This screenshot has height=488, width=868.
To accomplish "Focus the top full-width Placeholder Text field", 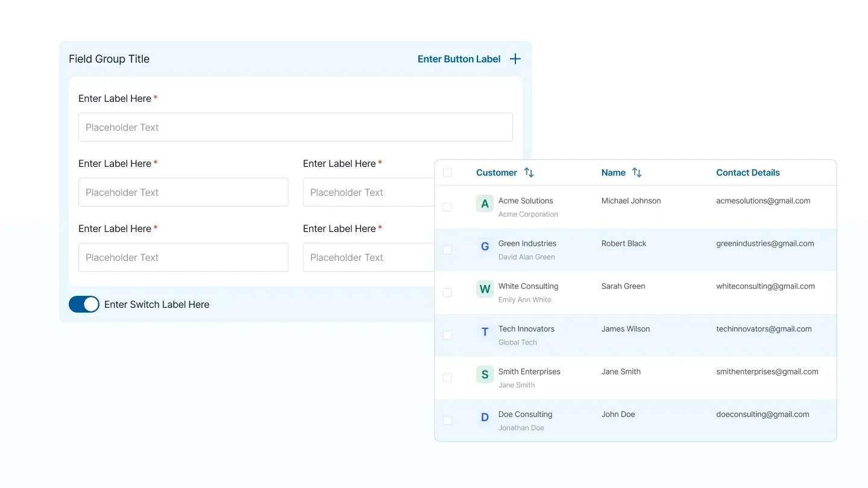I will [295, 127].
